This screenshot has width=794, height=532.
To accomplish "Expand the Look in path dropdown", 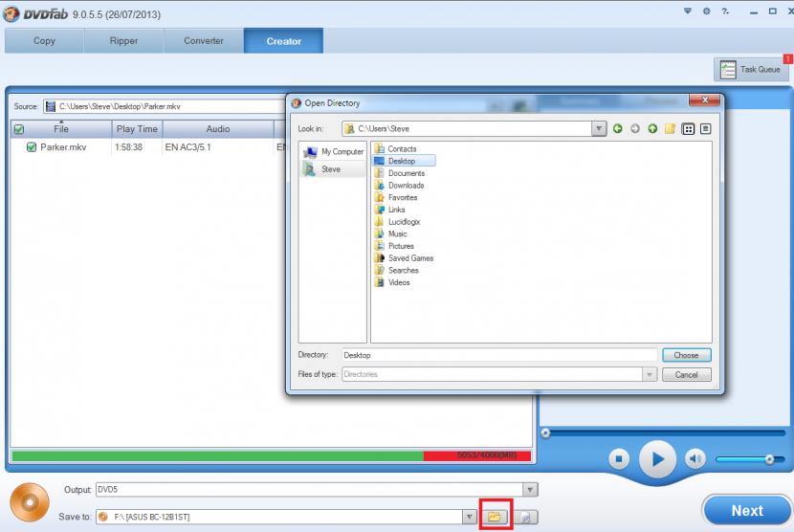I will coord(599,128).
